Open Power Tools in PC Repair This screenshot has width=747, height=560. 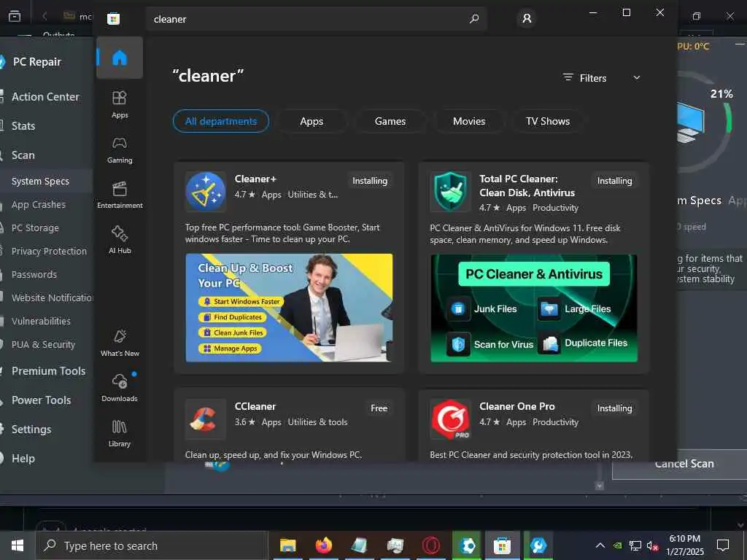tap(42, 400)
